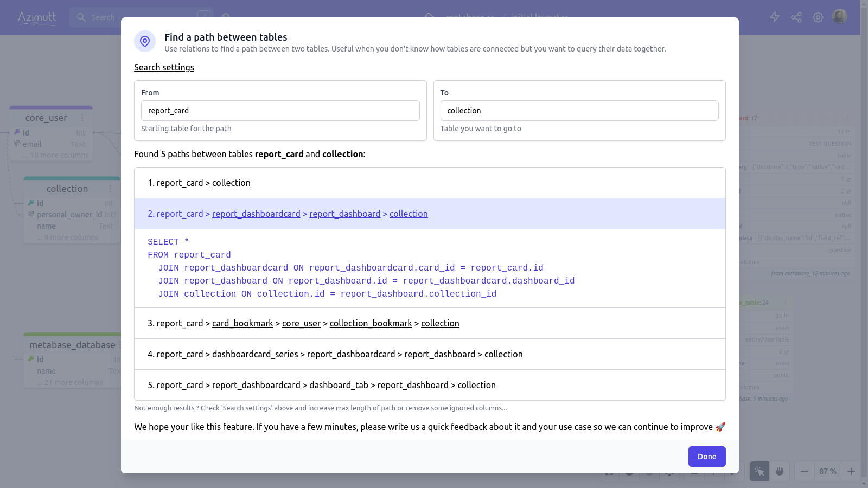Screen dimensions: 868x488
Task: Click the share project icon
Action: (796, 17)
